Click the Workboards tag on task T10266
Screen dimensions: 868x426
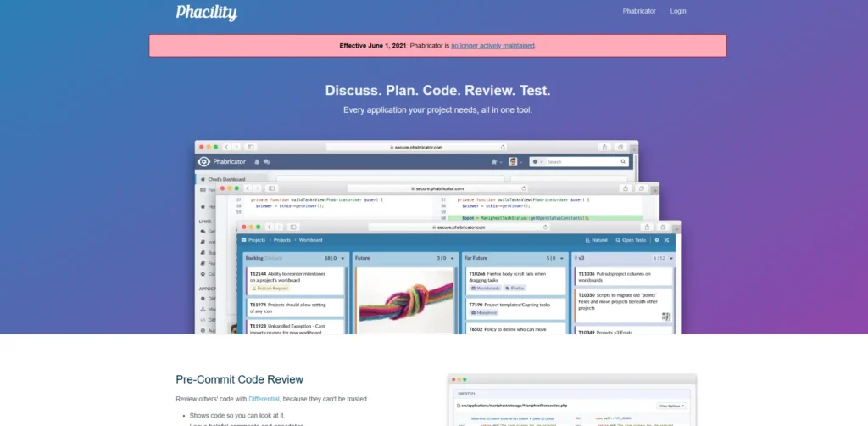click(x=486, y=288)
